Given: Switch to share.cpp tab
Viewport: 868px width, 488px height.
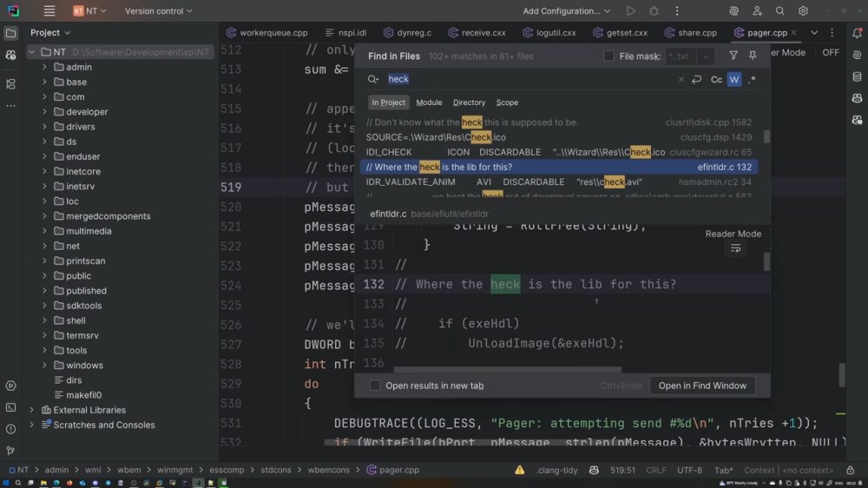Looking at the screenshot, I should pos(691,33).
